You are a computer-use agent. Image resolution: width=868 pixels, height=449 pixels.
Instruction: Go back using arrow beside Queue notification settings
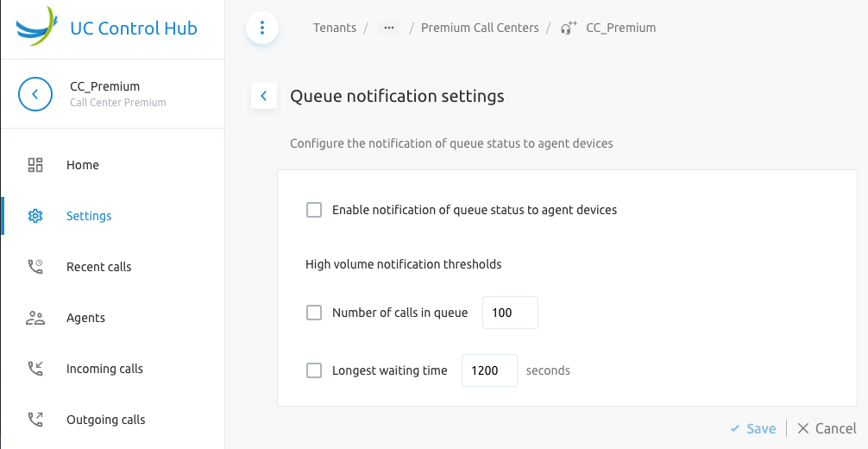pyautogui.click(x=264, y=96)
